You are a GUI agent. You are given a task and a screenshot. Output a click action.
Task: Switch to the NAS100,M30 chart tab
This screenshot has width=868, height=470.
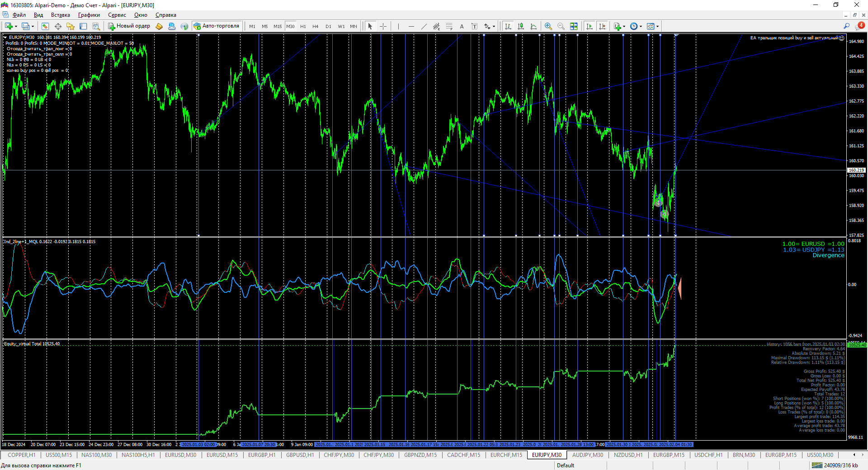96,455
